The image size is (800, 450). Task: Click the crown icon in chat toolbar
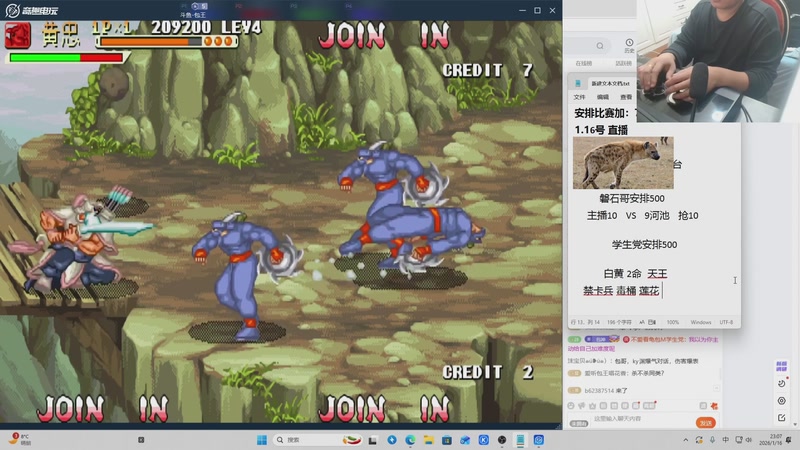[x=592, y=406]
